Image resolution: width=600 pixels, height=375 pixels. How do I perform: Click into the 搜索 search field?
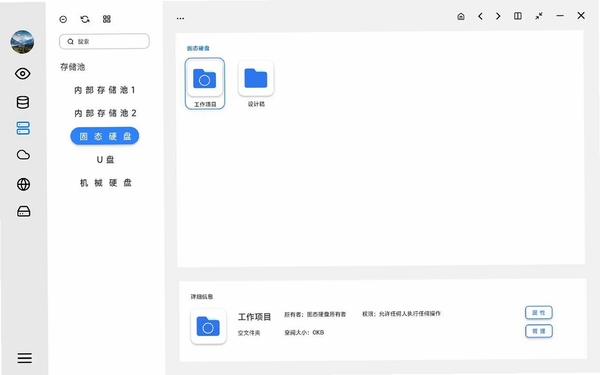coord(104,41)
